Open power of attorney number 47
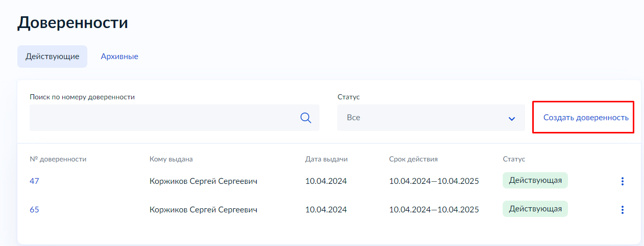The image size is (644, 246). [34, 181]
